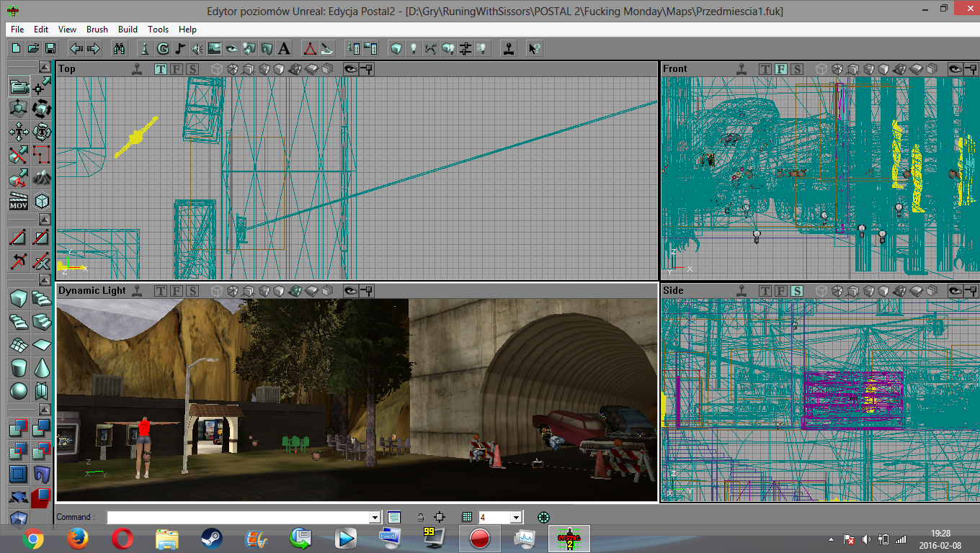This screenshot has height=553, width=980.
Task: Open Actor Properties in top toolbar
Action: (353, 48)
